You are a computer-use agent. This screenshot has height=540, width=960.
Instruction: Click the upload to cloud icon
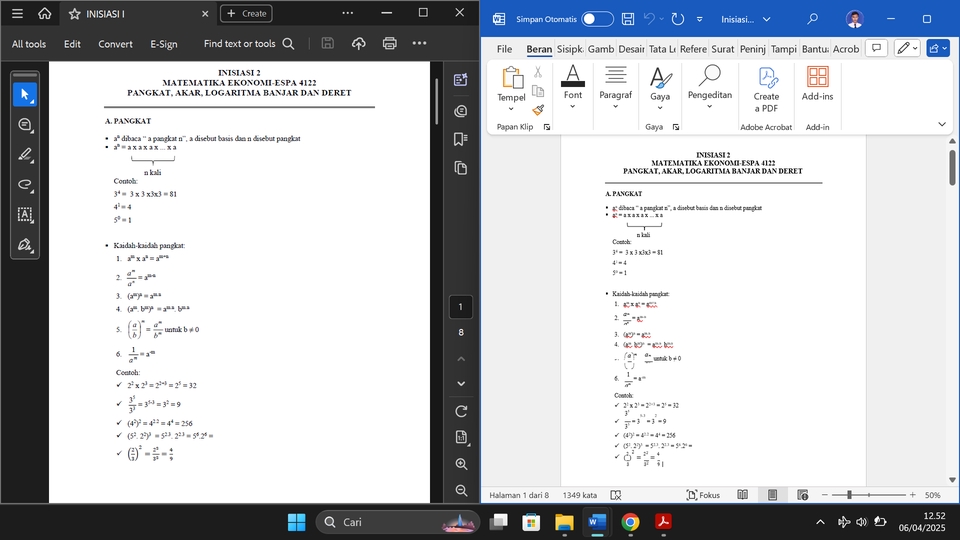coord(359,43)
